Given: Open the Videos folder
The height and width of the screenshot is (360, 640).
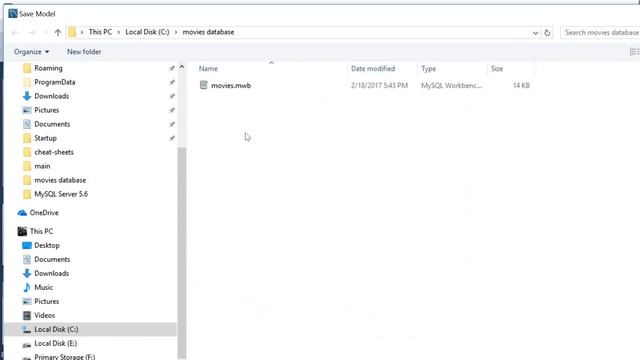Looking at the screenshot, I should coord(44,315).
